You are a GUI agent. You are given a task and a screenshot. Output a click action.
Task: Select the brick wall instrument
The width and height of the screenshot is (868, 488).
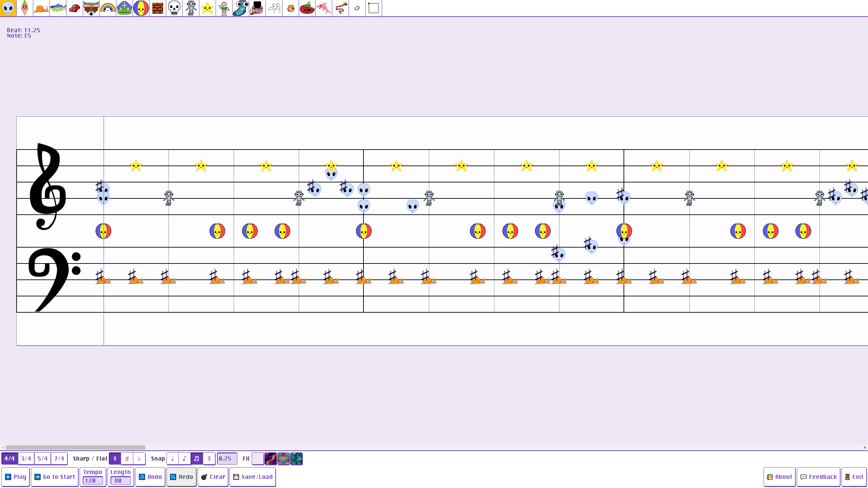158,8
